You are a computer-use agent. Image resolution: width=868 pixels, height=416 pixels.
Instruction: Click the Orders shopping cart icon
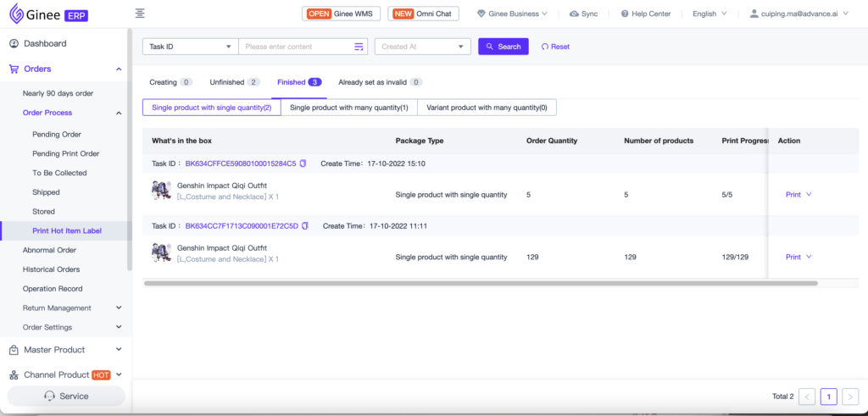(x=14, y=69)
